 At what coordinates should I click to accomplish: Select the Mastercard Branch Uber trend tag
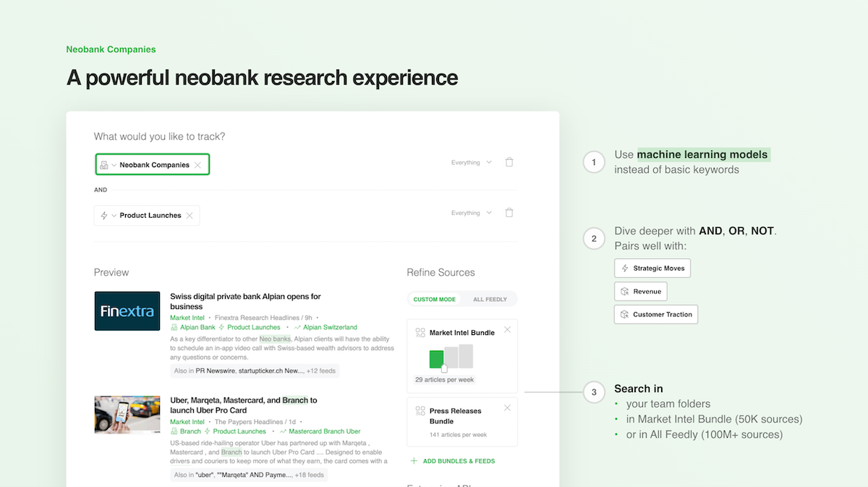(325, 432)
